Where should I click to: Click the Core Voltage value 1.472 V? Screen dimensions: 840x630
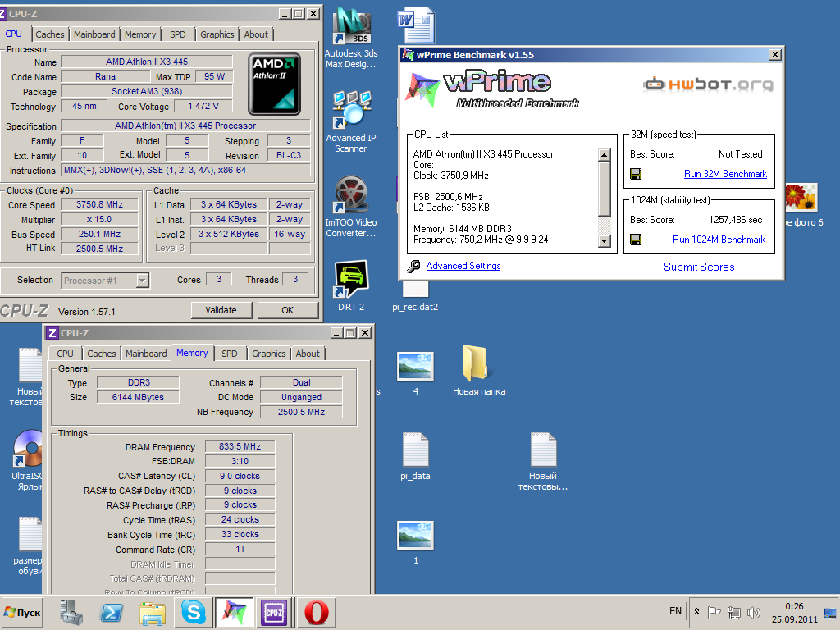pyautogui.click(x=203, y=106)
